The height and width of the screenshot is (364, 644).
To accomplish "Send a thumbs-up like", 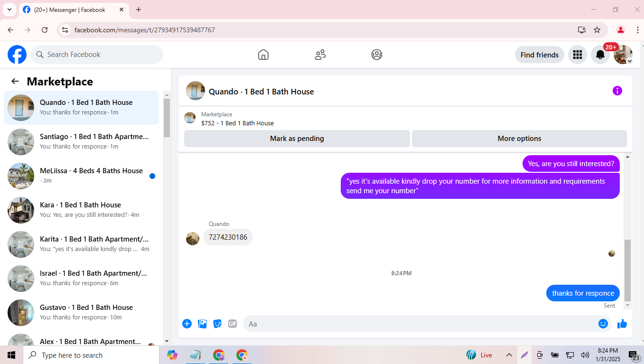I will coord(622,324).
